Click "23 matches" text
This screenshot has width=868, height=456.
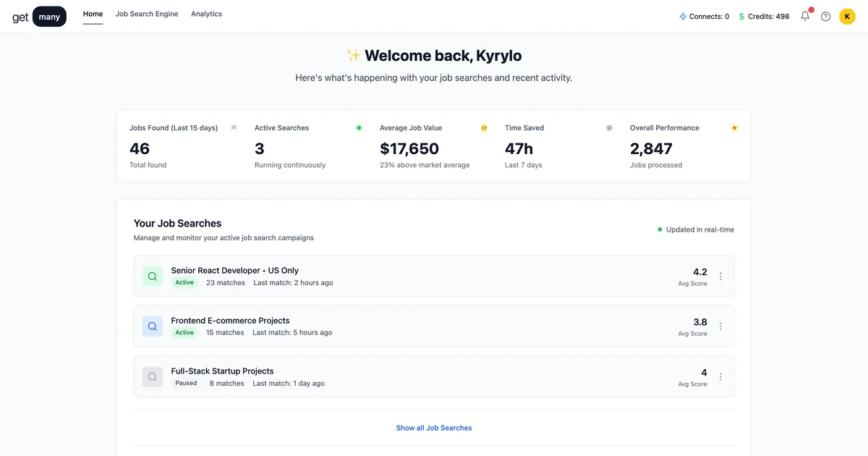tap(226, 282)
